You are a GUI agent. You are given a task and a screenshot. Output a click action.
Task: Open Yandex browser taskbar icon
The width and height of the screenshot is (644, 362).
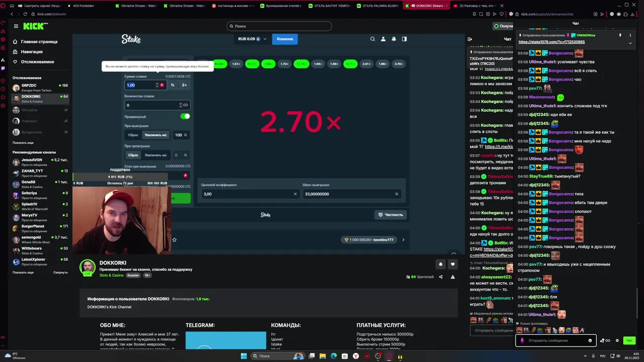click(x=356, y=356)
